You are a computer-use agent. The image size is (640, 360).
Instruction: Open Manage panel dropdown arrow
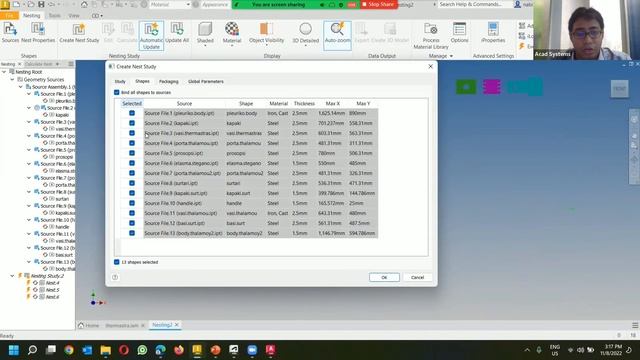pyautogui.click(x=451, y=56)
